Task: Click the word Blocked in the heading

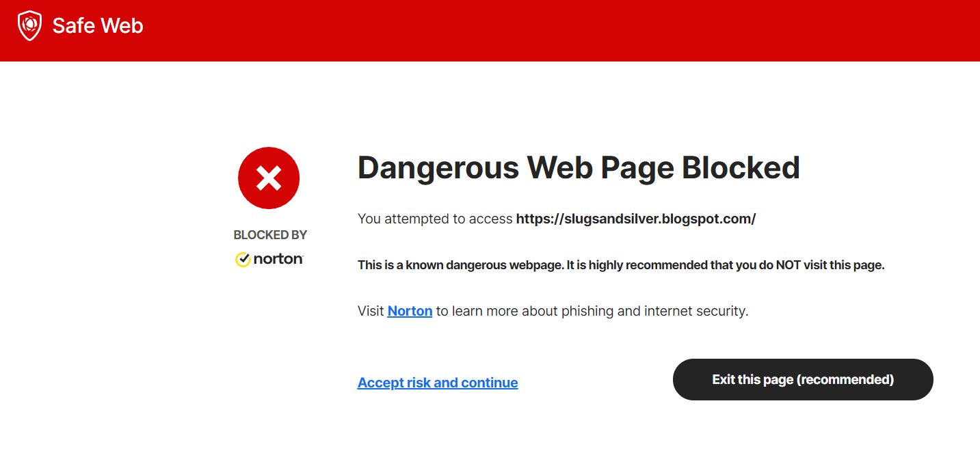Action: coord(741,168)
